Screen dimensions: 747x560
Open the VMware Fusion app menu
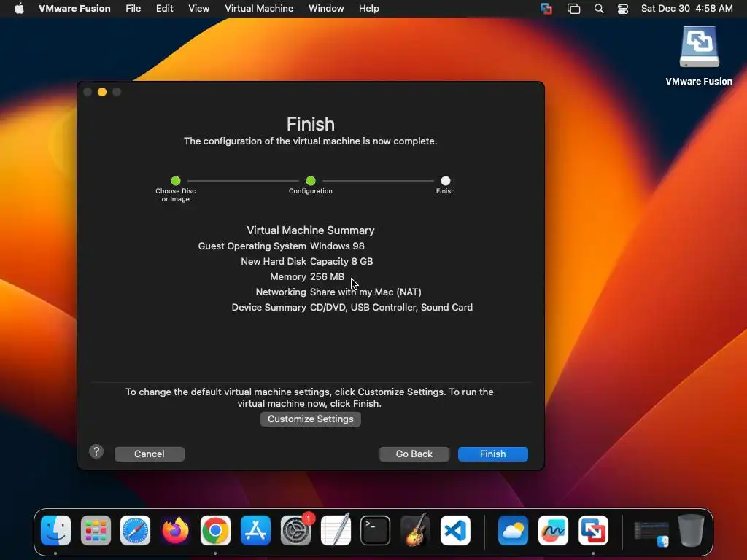click(74, 8)
